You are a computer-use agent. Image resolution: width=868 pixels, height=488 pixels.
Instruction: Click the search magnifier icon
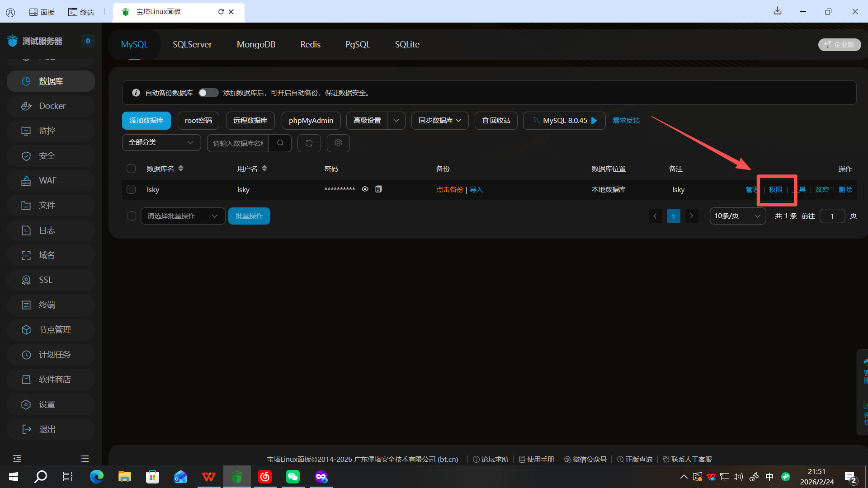[280, 143]
